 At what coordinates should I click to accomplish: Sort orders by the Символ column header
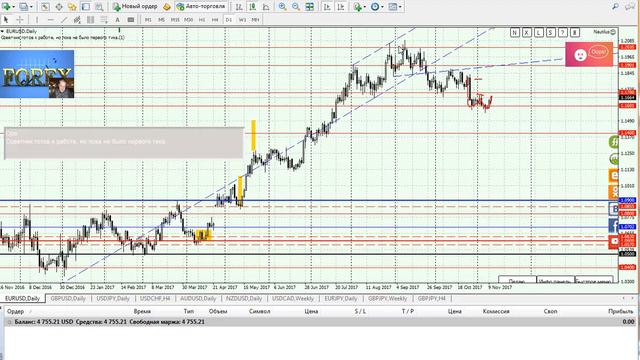[x=259, y=311]
